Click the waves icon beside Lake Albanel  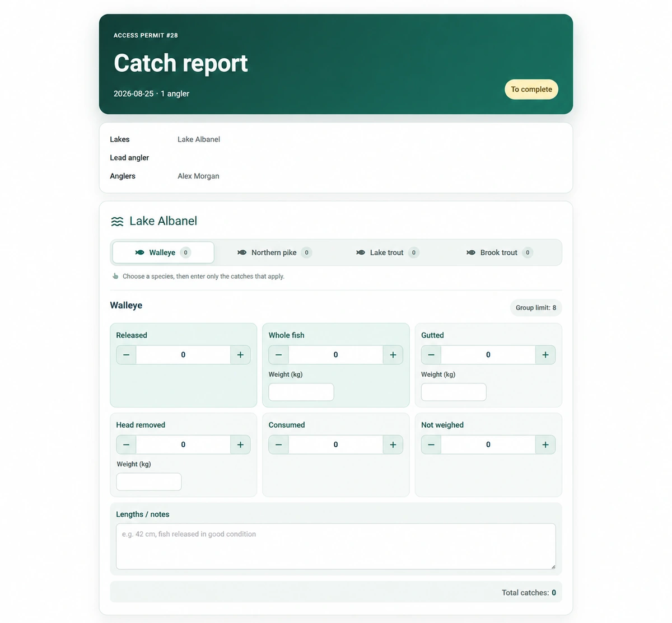pyautogui.click(x=117, y=222)
